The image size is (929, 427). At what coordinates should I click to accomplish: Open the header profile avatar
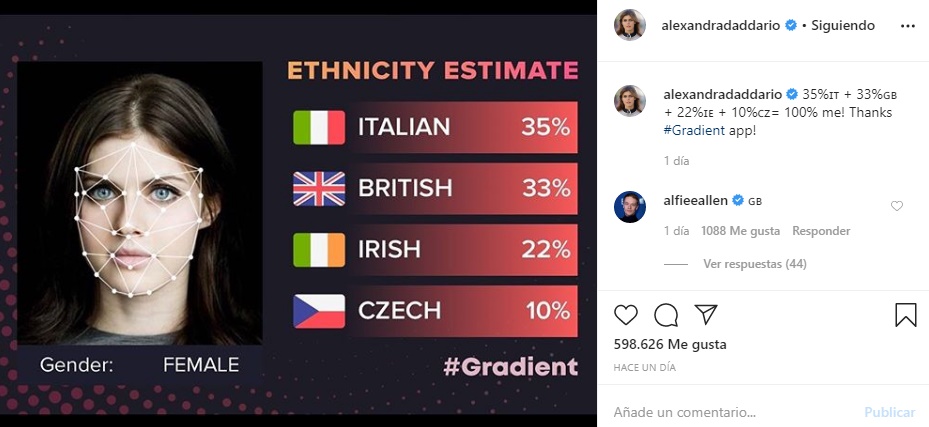tap(630, 25)
